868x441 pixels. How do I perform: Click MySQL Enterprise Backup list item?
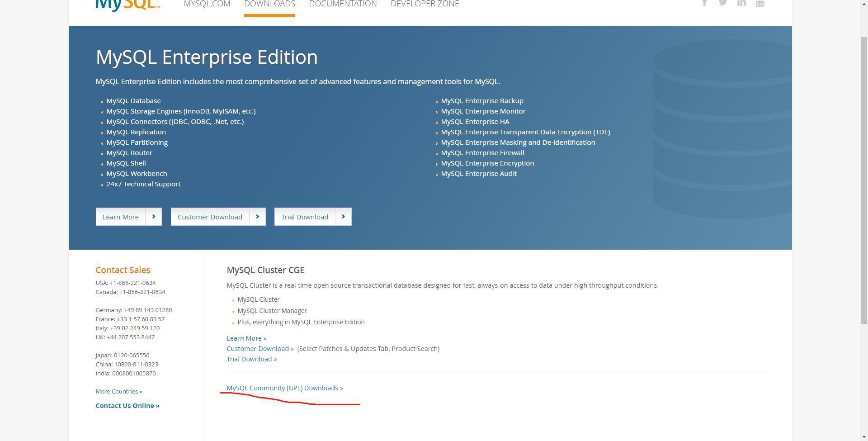tap(482, 101)
